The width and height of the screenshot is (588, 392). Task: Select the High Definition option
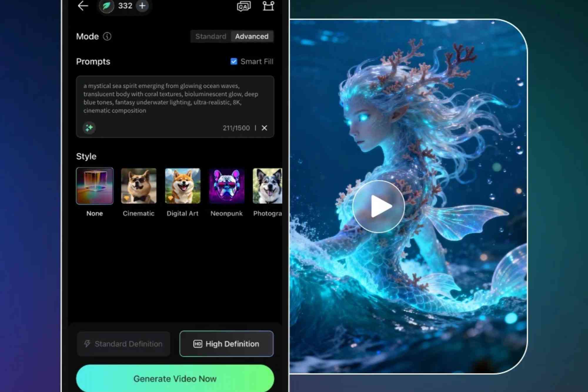(226, 344)
